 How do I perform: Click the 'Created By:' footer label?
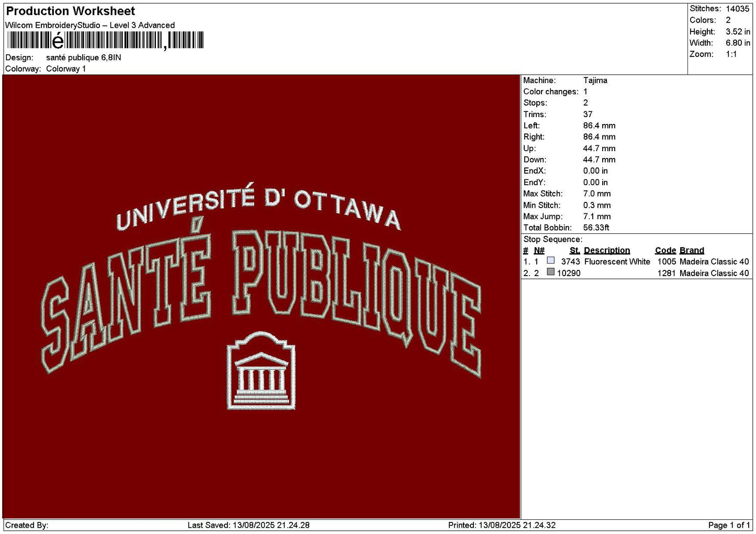pyautogui.click(x=27, y=526)
